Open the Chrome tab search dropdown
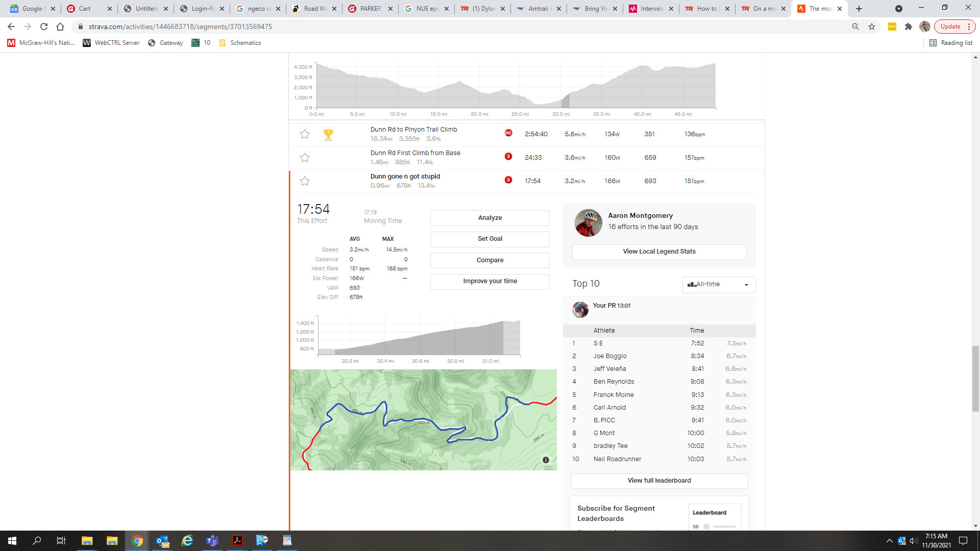This screenshot has width=980, height=551. tap(899, 9)
